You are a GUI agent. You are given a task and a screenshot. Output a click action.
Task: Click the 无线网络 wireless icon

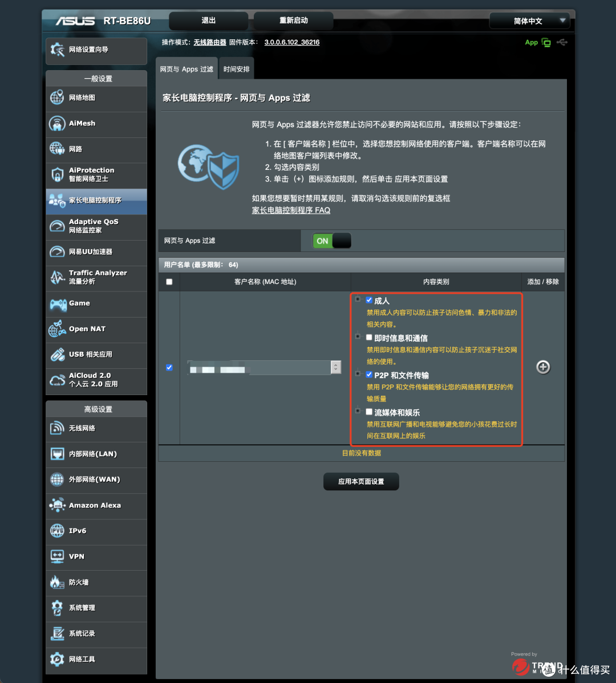57,428
